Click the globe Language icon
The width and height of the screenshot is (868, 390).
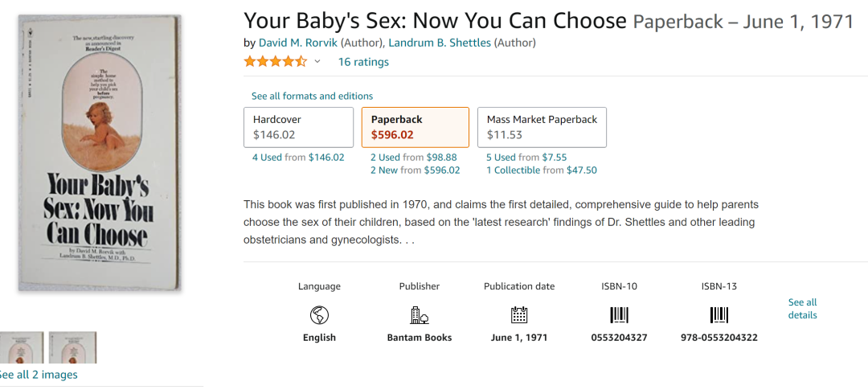click(319, 314)
